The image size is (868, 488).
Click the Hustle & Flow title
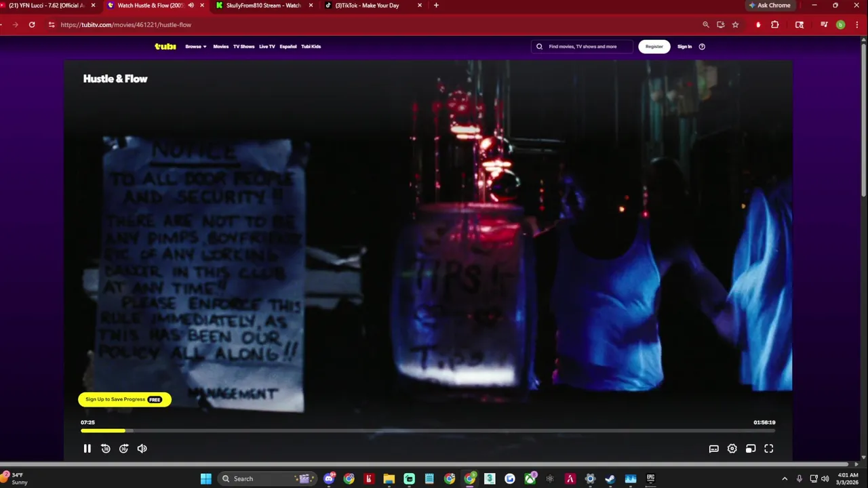(115, 79)
